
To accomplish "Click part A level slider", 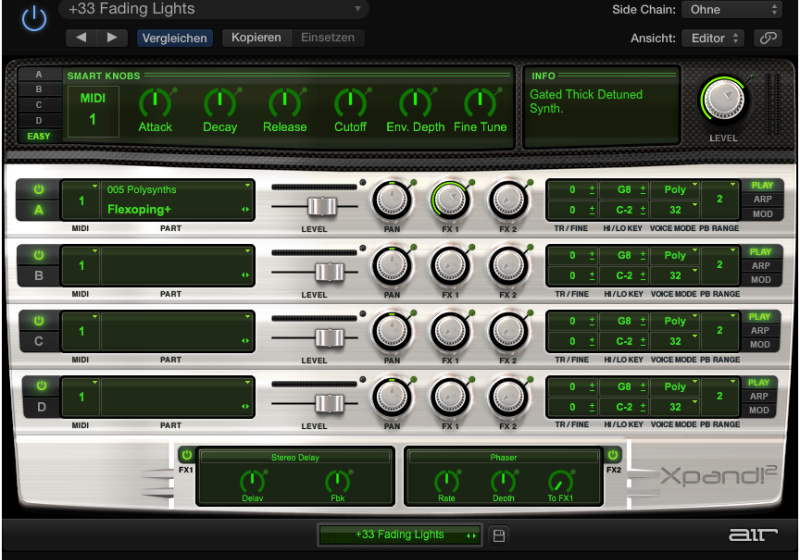I will coord(320,205).
